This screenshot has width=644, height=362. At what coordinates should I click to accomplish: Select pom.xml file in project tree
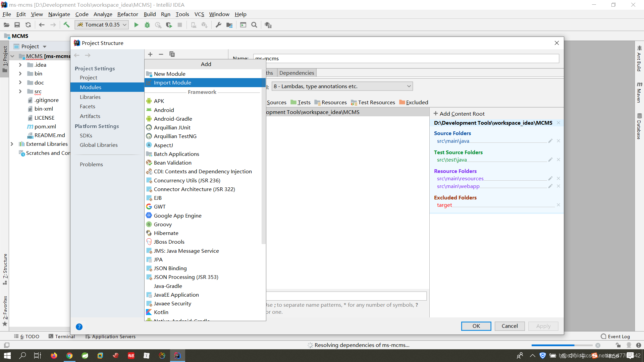click(x=42, y=126)
